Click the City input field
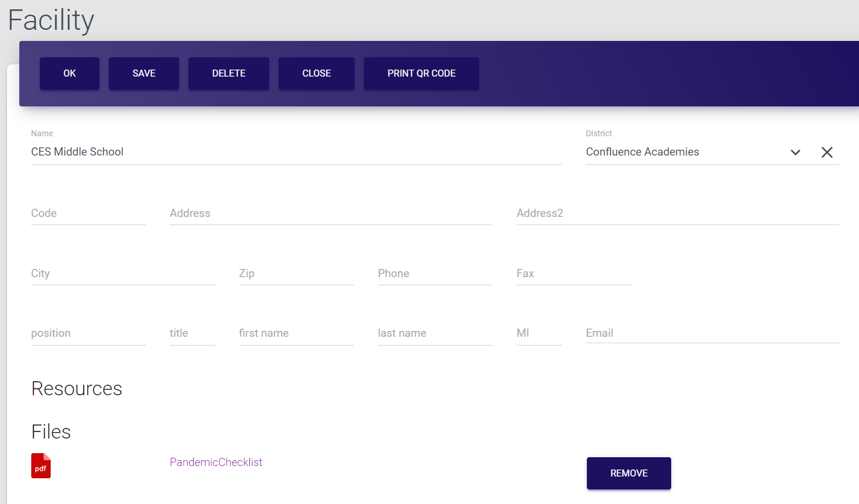859x504 pixels. click(x=123, y=274)
